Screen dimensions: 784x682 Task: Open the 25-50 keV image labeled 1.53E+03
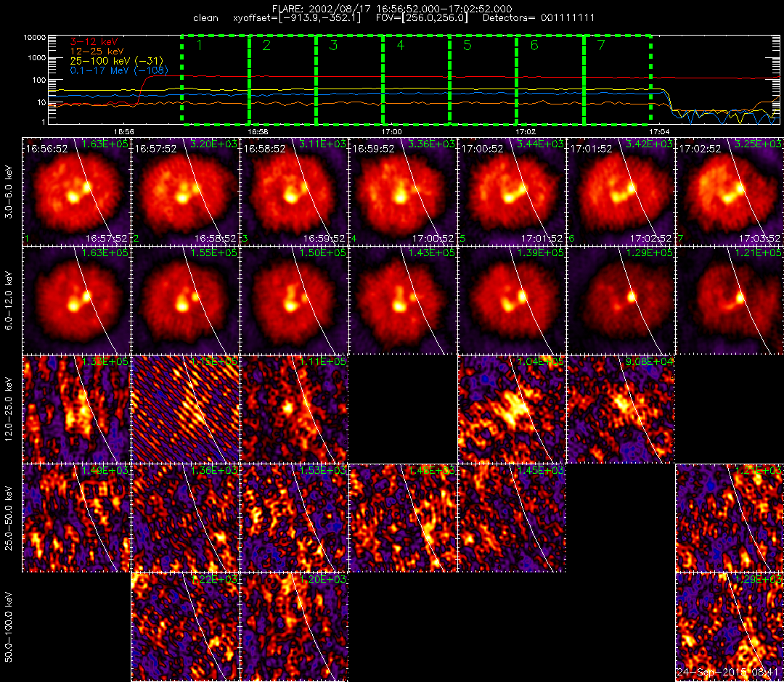point(294,518)
